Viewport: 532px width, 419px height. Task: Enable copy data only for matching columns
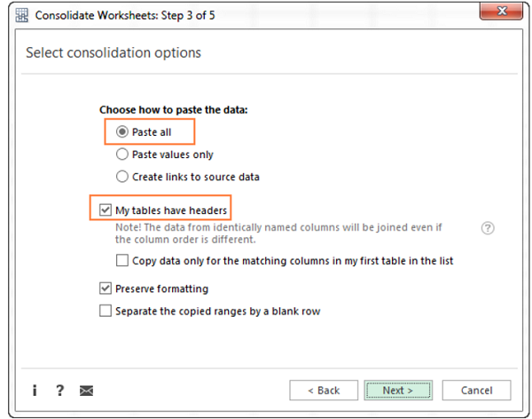tap(122, 261)
